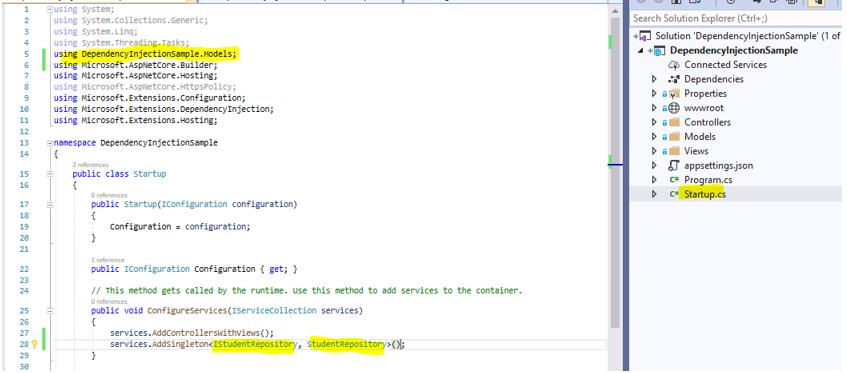The width and height of the screenshot is (847, 373).
Task: Click 'DependencyInjectionSample.Models' using on line 5
Action: (157, 54)
